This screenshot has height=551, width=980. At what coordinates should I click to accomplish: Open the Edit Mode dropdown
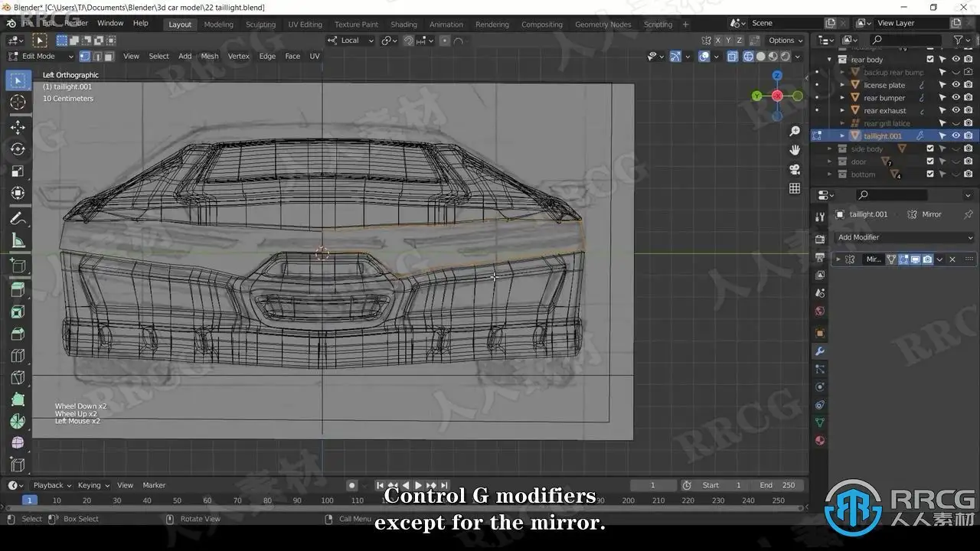(41, 56)
